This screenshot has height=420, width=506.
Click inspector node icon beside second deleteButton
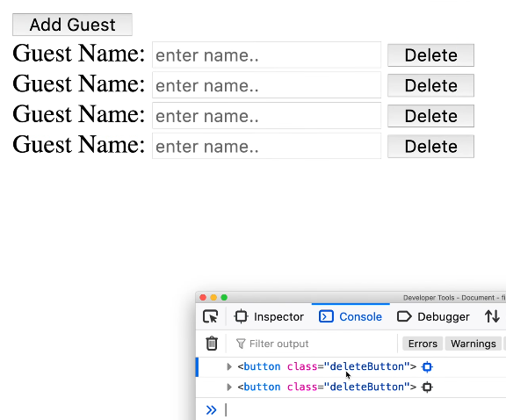pos(427,387)
